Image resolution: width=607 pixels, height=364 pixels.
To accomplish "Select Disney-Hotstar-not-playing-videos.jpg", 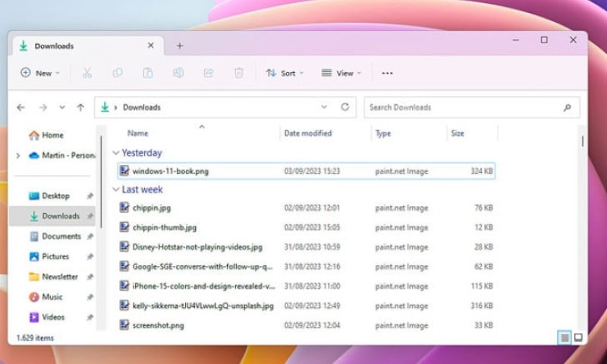I will (x=306, y=246).
